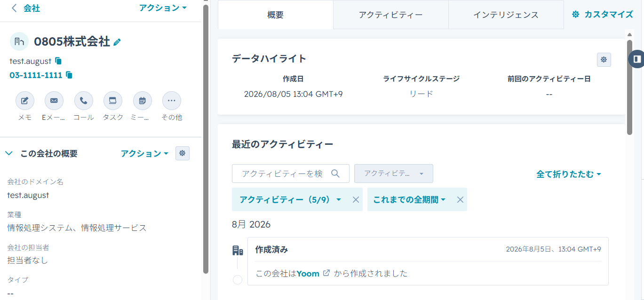This screenshot has height=300, width=644.
Task: Click the building timeline icon beside 作成済み
Action: coord(238,251)
